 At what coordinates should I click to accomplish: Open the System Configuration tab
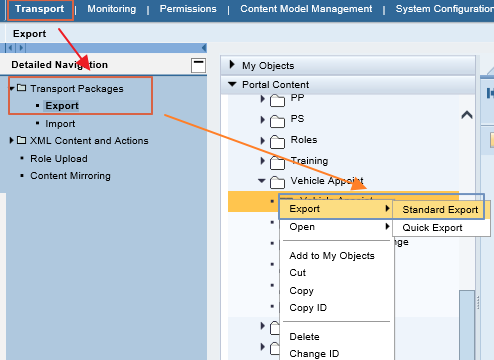tap(444, 9)
